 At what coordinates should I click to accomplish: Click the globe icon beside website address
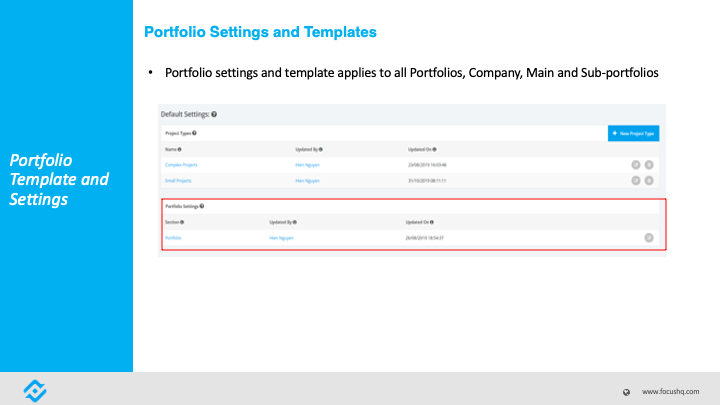[x=626, y=392]
